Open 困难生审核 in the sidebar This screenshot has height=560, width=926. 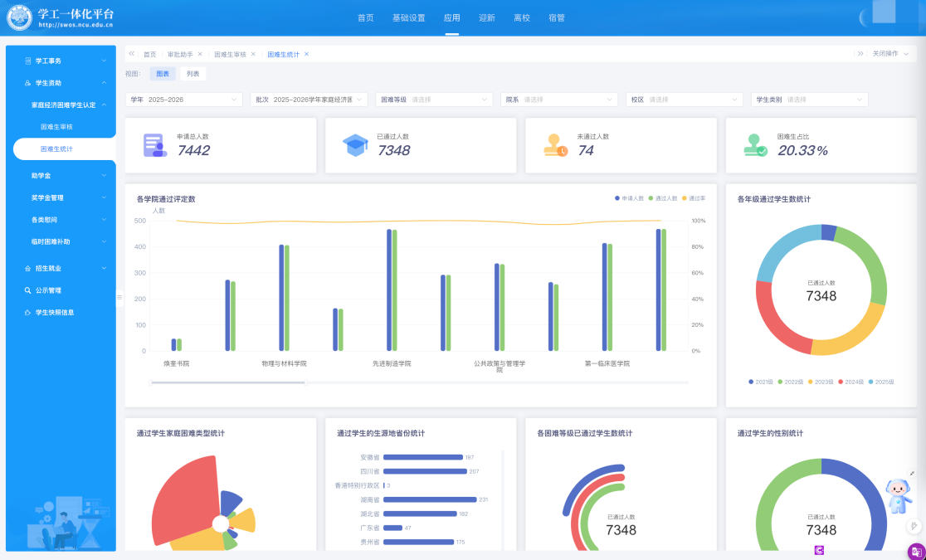(57, 127)
